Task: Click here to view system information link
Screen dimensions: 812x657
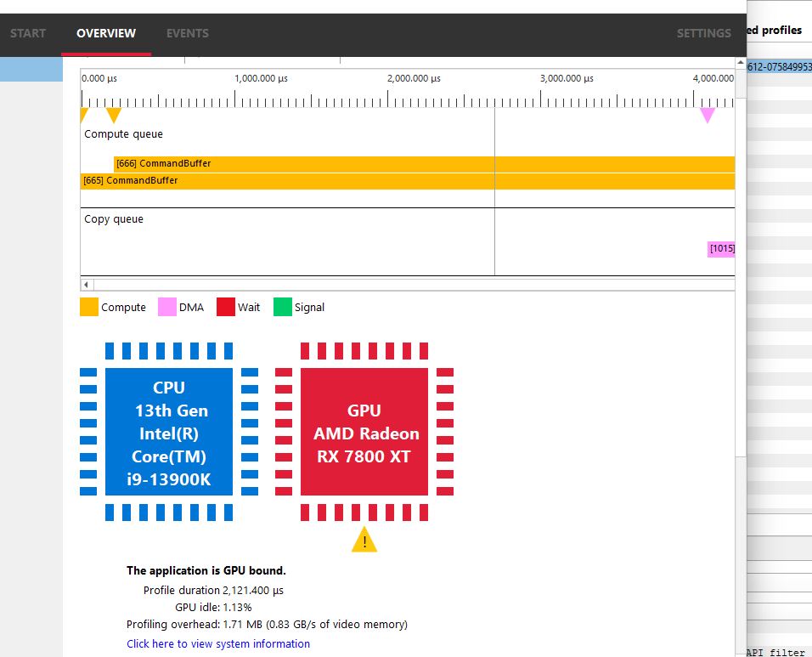Action: [218, 644]
